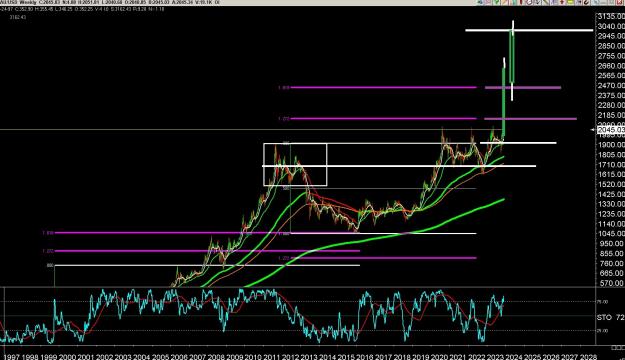Click the yellow icon in the top toolbar
625x360 pixels.
pyautogui.click(x=570, y=2)
